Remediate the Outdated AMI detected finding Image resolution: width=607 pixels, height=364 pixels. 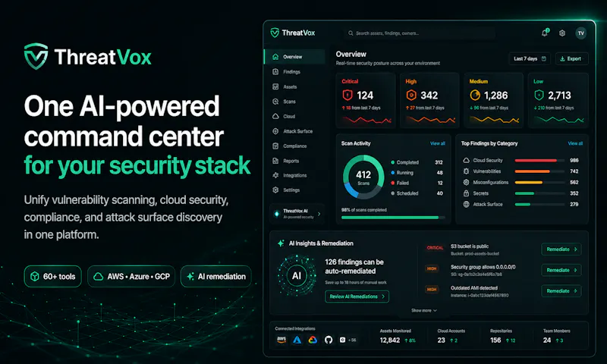click(561, 291)
